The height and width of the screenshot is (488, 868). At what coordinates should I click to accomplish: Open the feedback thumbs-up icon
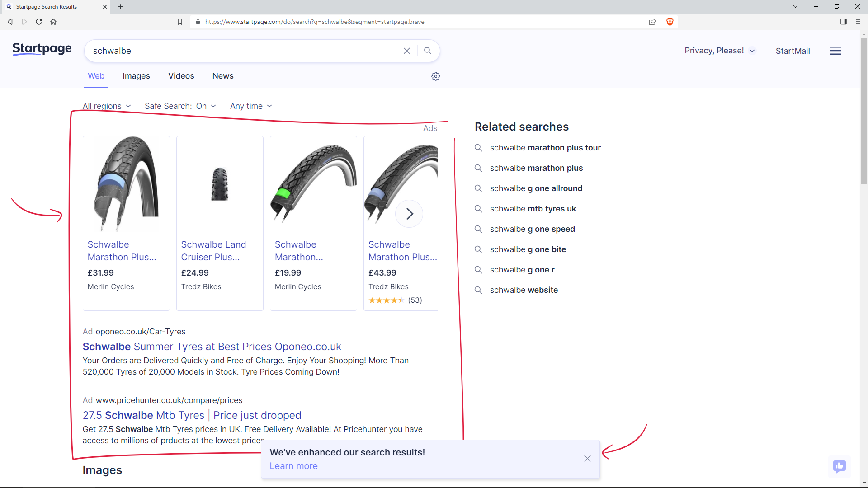click(839, 466)
